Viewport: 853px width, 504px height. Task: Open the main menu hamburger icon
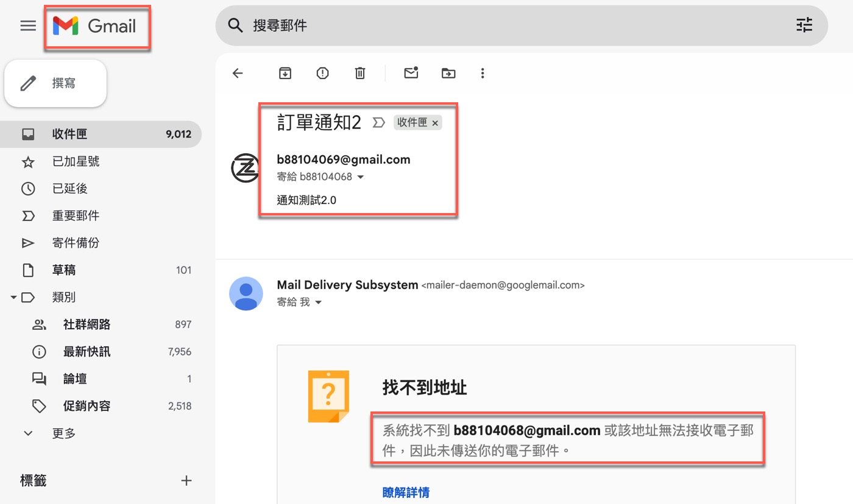(28, 26)
